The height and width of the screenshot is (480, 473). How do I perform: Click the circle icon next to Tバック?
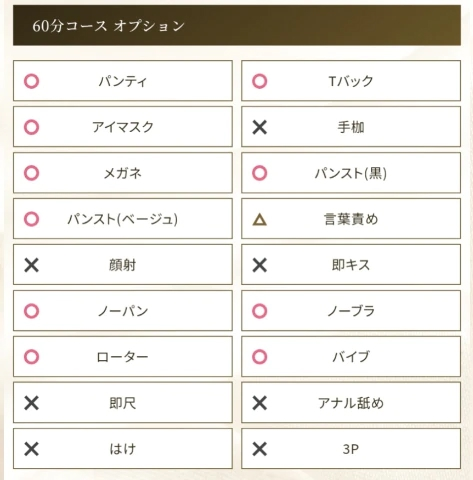tap(260, 81)
